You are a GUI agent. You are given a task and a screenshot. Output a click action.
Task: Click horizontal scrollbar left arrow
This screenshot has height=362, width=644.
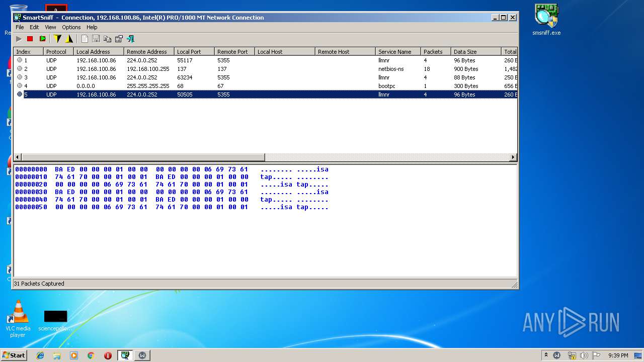click(x=18, y=157)
